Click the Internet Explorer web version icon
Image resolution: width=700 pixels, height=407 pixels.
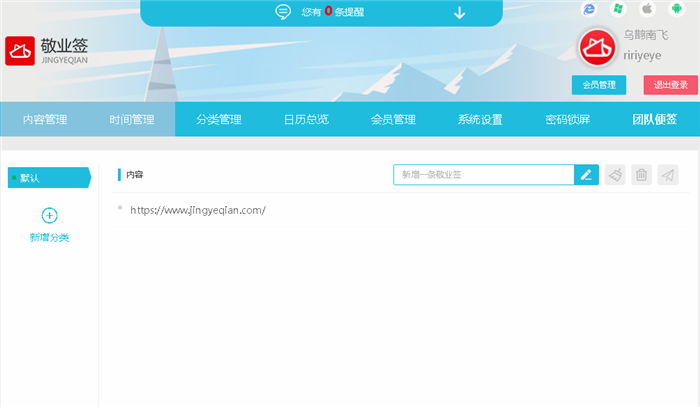pyautogui.click(x=589, y=9)
